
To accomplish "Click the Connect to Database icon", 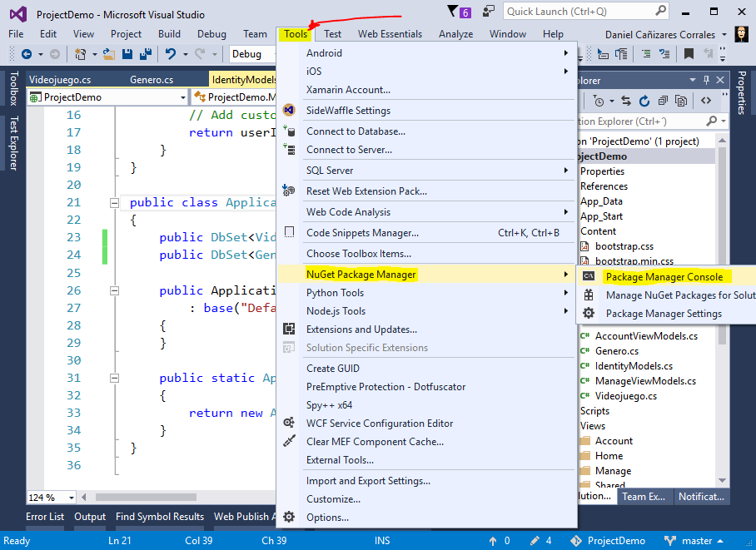I will pos(289,131).
